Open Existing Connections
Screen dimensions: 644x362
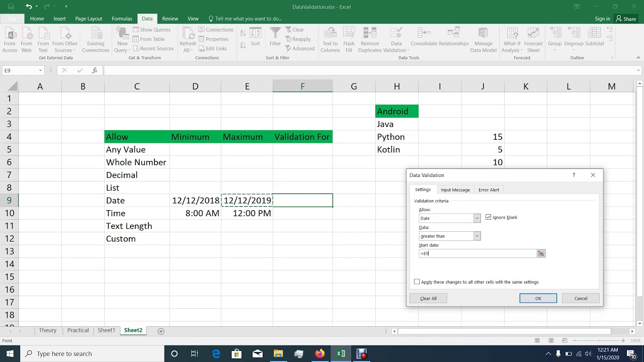point(96,40)
